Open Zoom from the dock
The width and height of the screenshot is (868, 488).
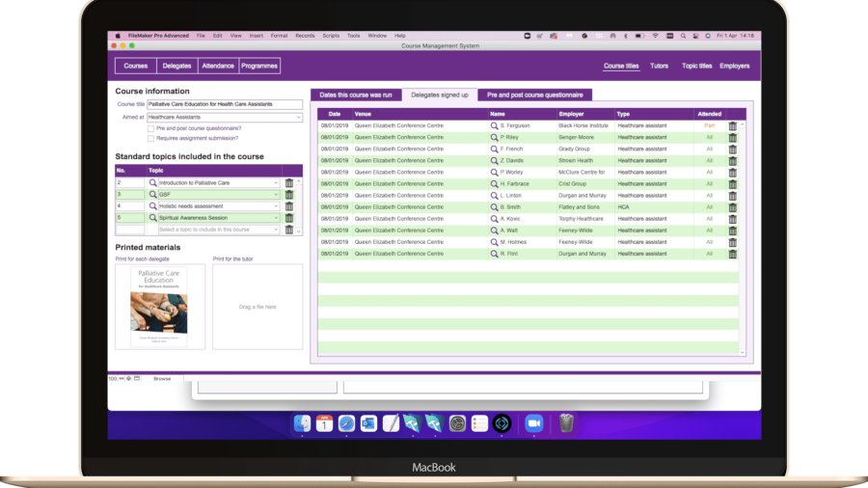[x=533, y=423]
